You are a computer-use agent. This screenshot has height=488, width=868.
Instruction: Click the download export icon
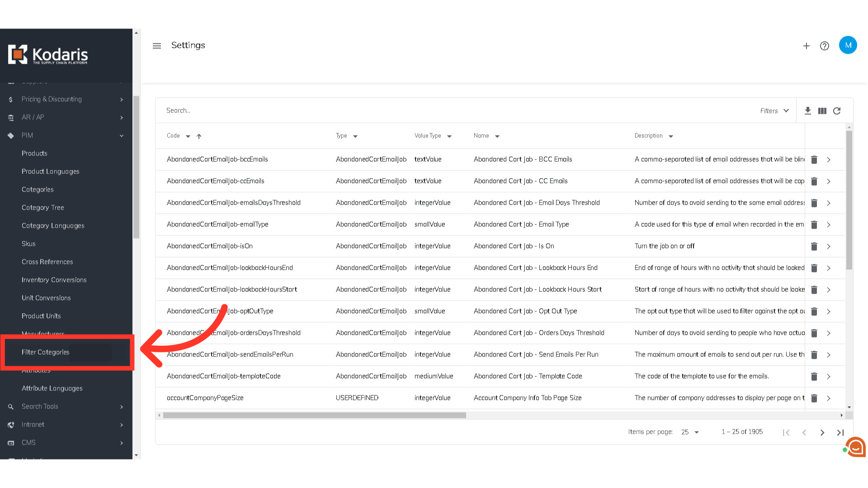tap(808, 111)
